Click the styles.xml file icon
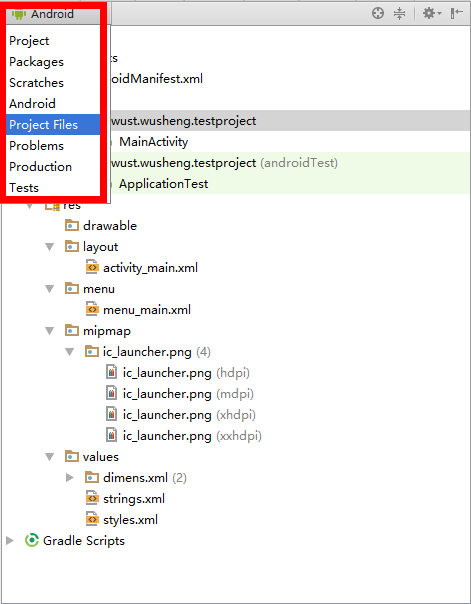 coord(92,519)
